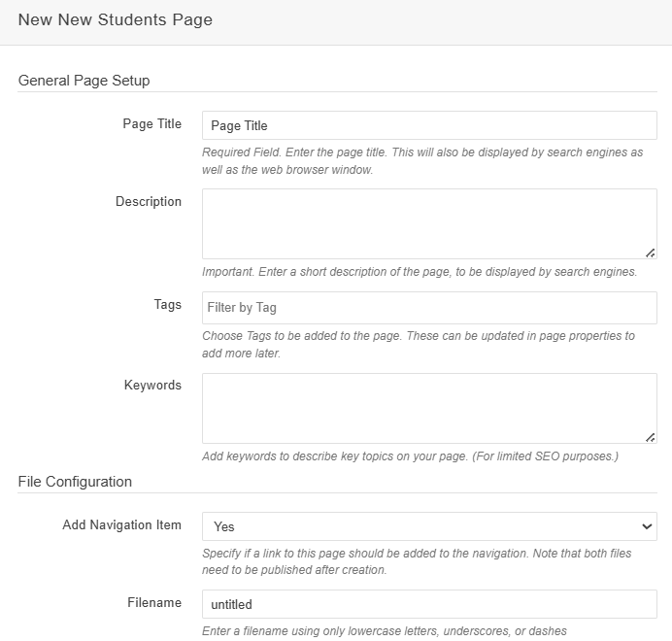The image size is (672, 641).
Task: Click the Filename field containing untitled
Action: tap(428, 604)
